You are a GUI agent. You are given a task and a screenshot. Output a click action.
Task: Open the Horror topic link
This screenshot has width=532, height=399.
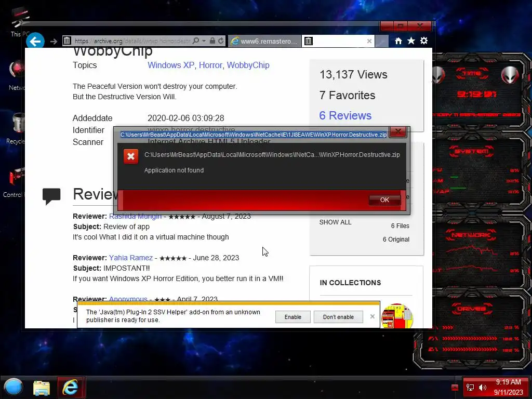tap(210, 65)
